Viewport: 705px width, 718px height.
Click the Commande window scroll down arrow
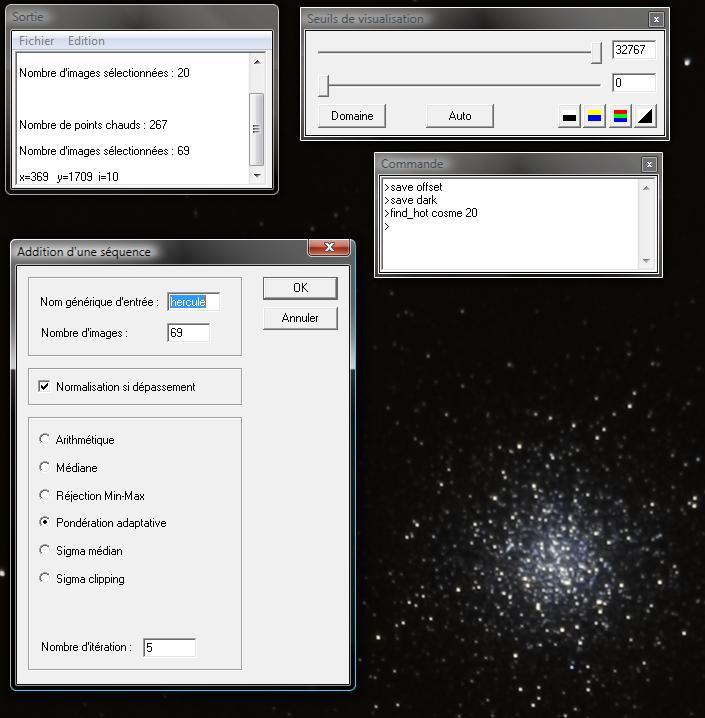coord(646,261)
